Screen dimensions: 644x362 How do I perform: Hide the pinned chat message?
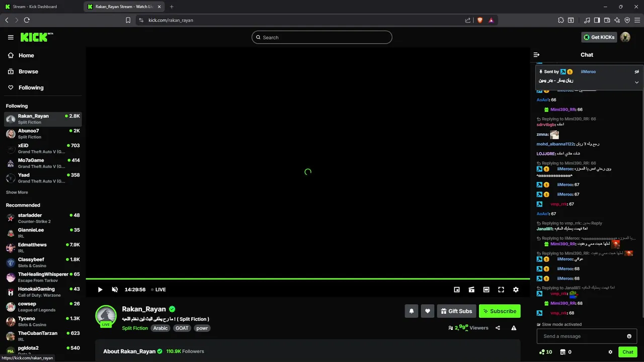(x=636, y=72)
